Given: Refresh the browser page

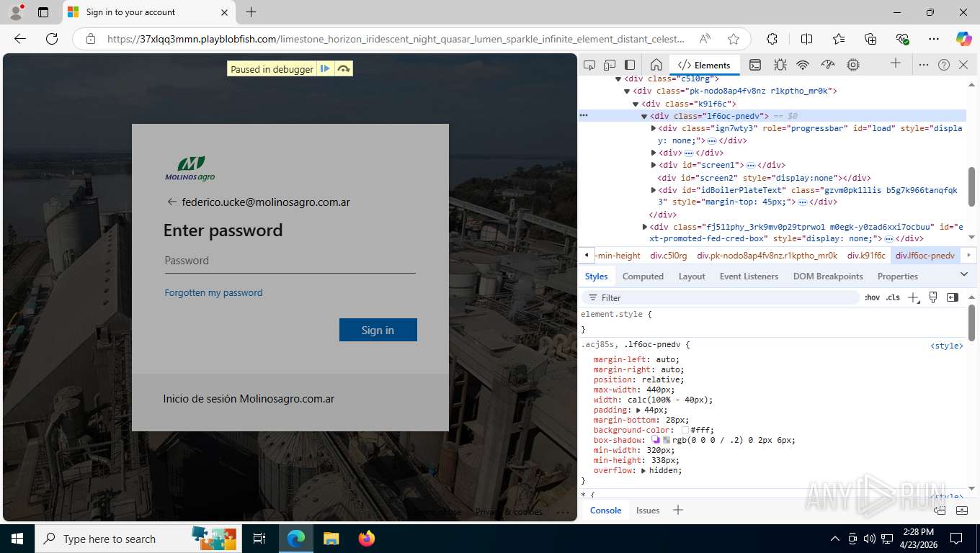Looking at the screenshot, I should click(x=52, y=39).
